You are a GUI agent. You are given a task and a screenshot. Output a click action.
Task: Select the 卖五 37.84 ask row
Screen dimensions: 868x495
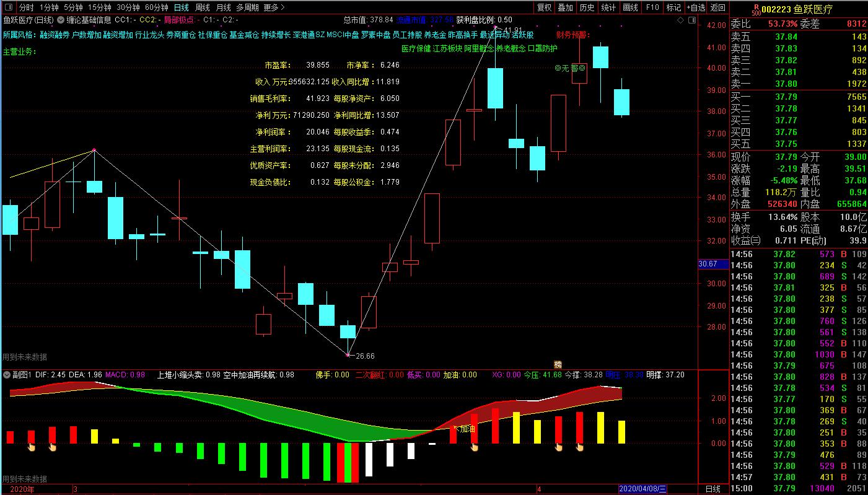799,37
